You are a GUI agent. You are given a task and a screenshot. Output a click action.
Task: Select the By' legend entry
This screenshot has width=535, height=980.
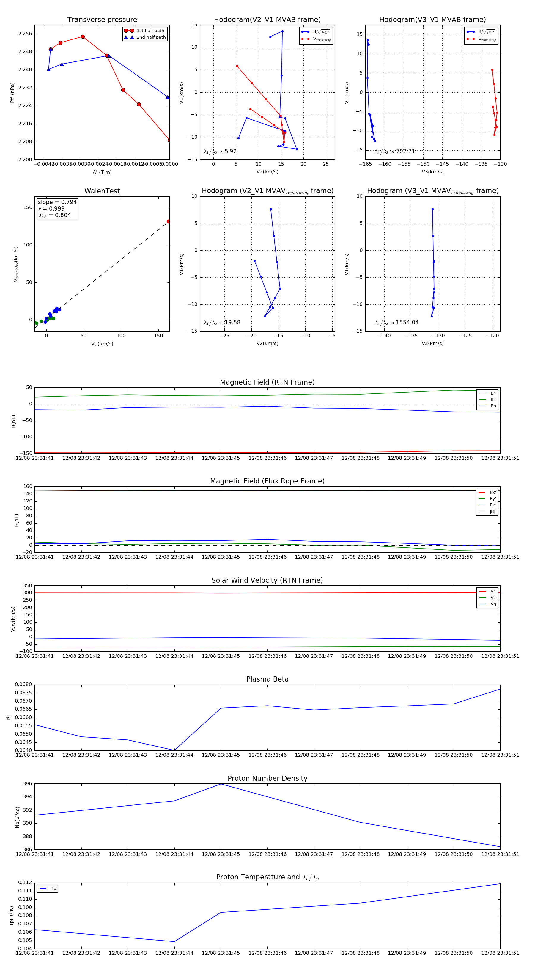tap(487, 499)
